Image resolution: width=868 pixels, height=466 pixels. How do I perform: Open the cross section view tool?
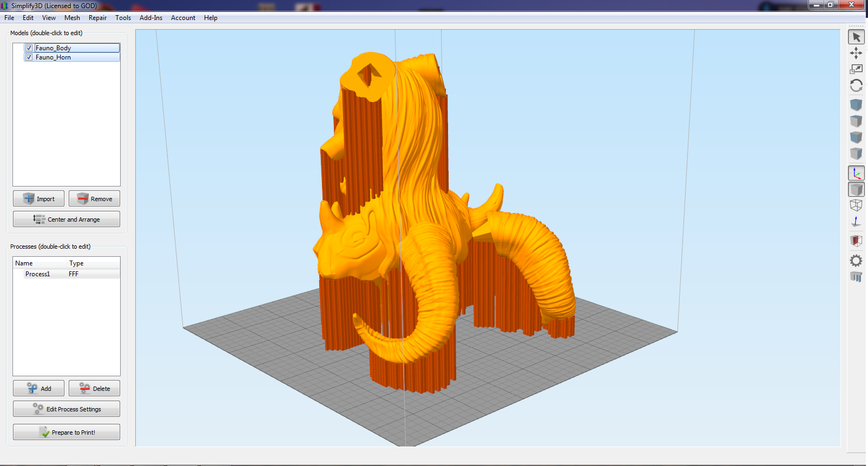856,241
